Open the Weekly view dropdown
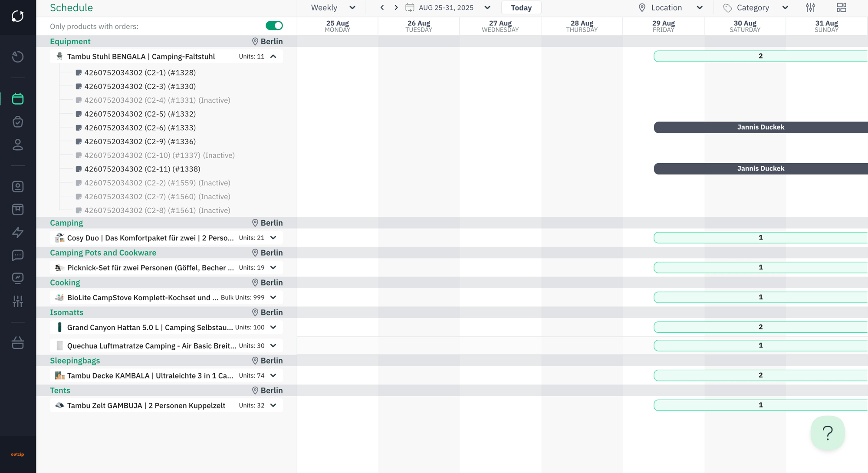The image size is (868, 473). tap(333, 7)
